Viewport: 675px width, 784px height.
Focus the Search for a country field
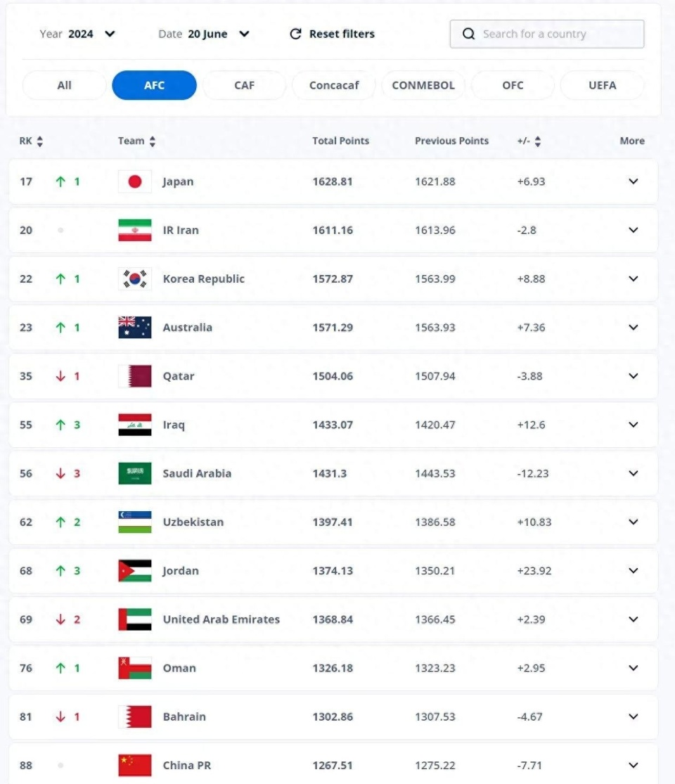pos(547,34)
